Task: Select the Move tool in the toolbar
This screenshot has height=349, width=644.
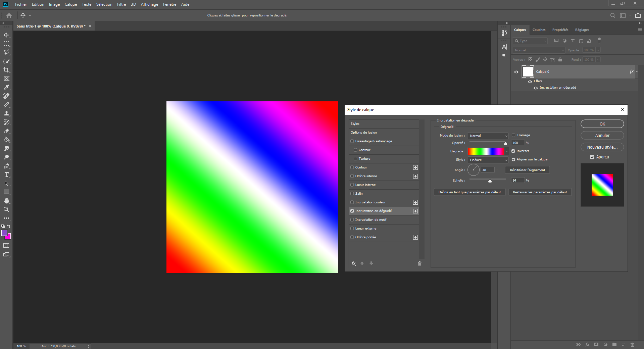Action: [6, 35]
